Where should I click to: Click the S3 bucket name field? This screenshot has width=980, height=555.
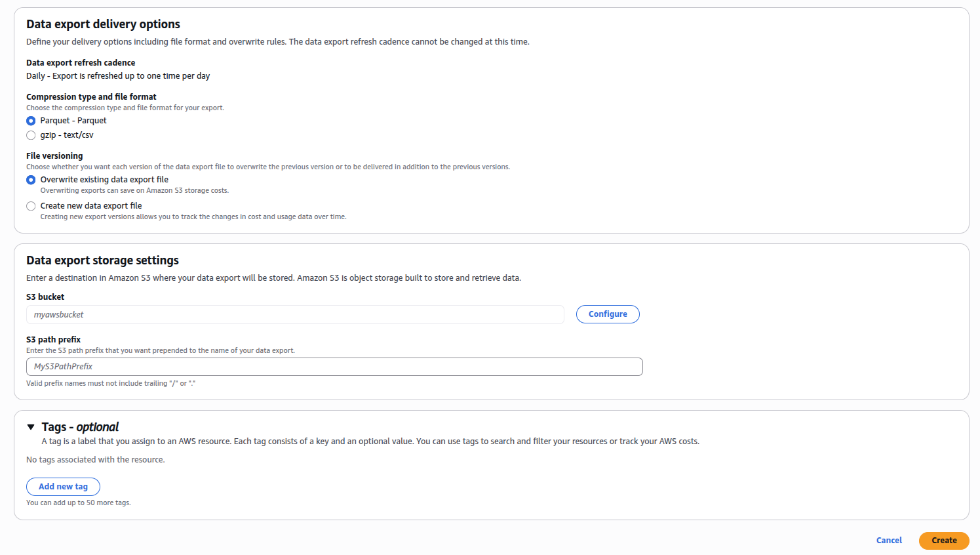pyautogui.click(x=295, y=314)
